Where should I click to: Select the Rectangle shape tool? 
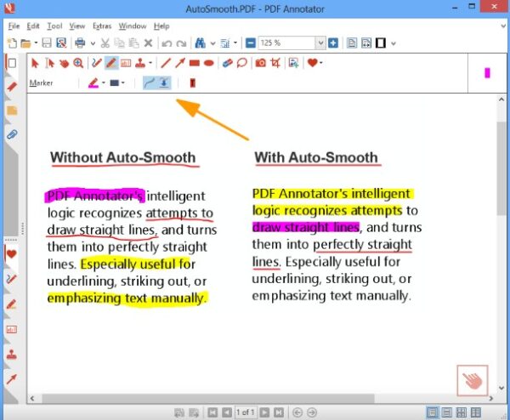tap(194, 63)
